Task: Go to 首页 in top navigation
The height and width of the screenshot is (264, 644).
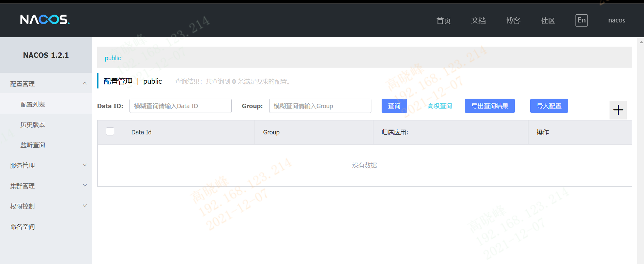Action: (444, 20)
